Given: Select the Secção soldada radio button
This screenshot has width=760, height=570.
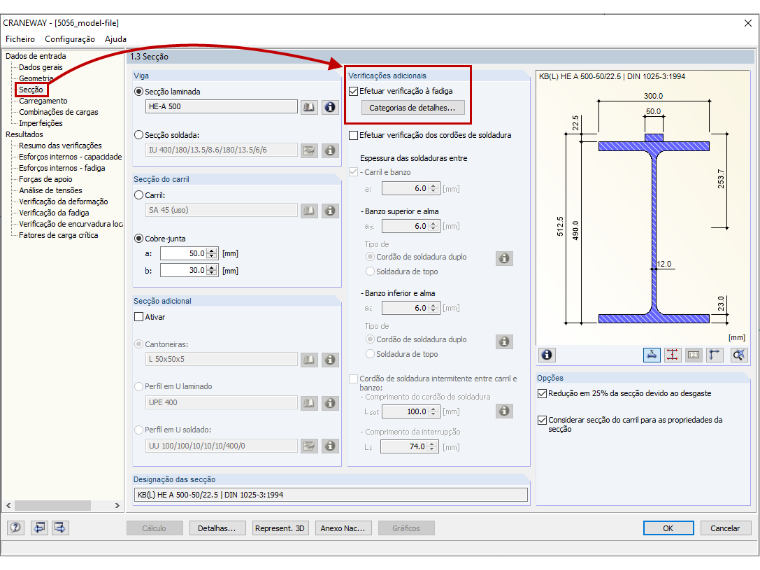Looking at the screenshot, I should [x=139, y=135].
